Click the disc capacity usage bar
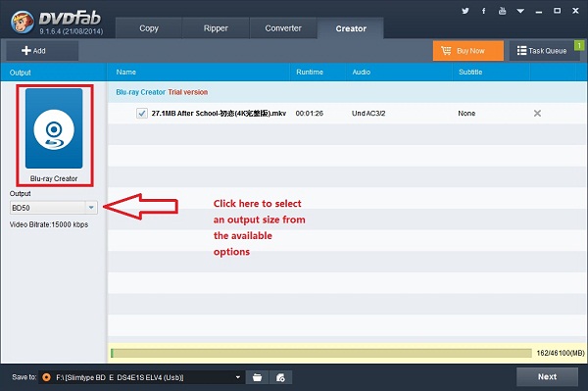Image resolution: width=588 pixels, height=391 pixels. 321,353
